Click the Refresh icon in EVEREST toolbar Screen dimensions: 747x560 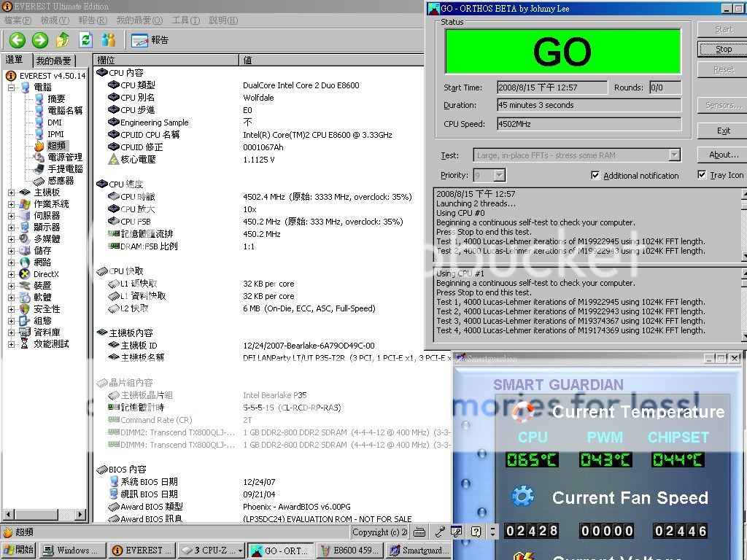[85, 40]
